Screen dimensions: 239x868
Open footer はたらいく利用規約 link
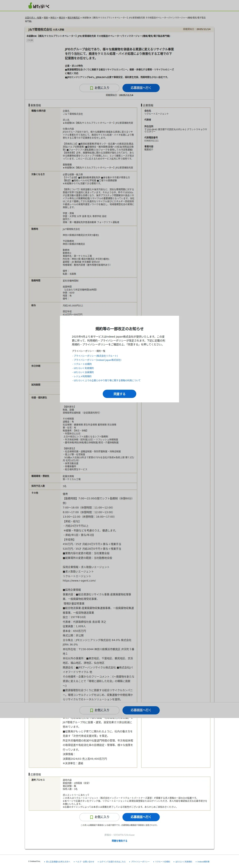click(x=184, y=862)
